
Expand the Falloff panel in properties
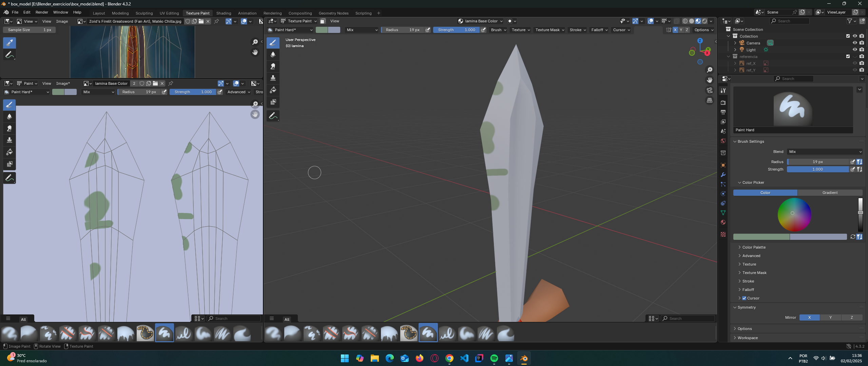[748, 290]
